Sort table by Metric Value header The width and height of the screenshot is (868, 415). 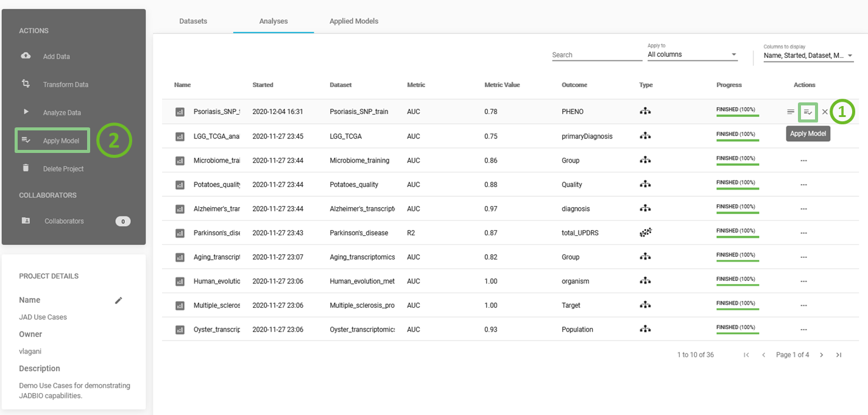502,85
